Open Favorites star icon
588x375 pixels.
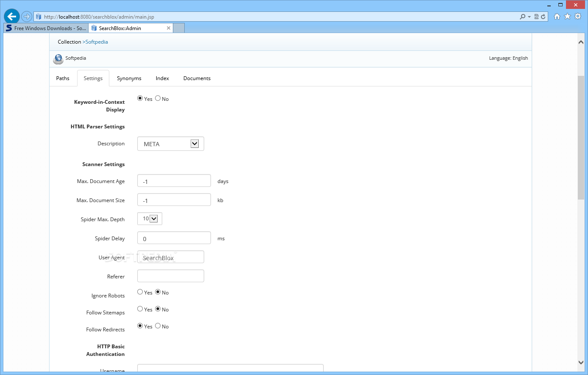click(568, 17)
